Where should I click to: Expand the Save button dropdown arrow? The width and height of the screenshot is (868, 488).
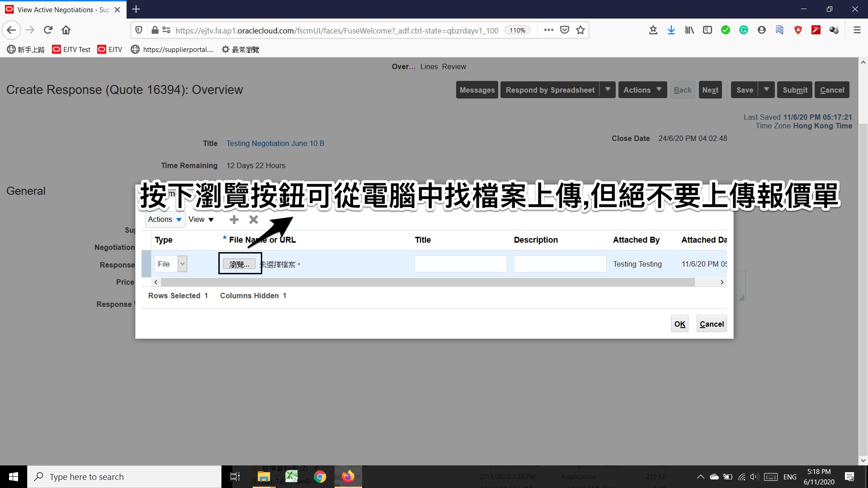pyautogui.click(x=766, y=90)
